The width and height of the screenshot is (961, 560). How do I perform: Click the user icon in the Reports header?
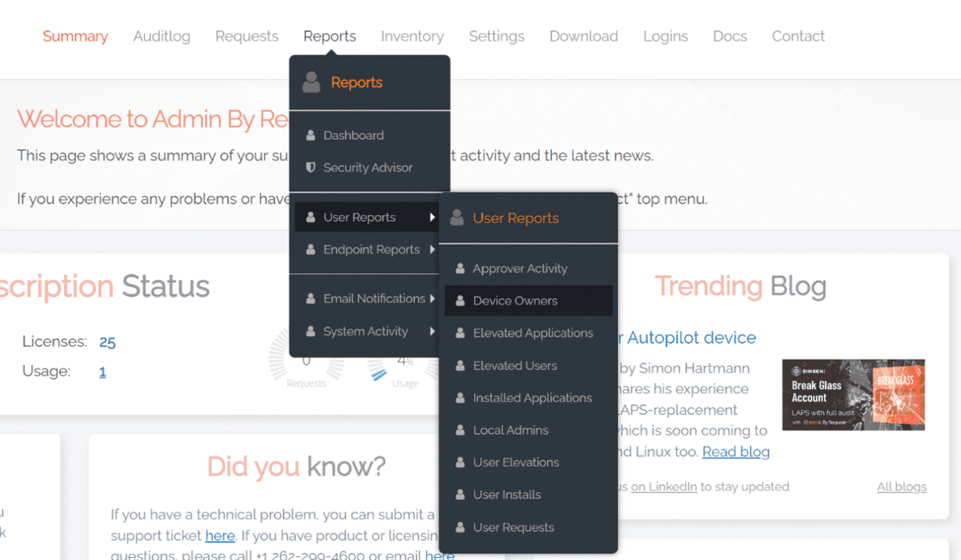pyautogui.click(x=312, y=83)
